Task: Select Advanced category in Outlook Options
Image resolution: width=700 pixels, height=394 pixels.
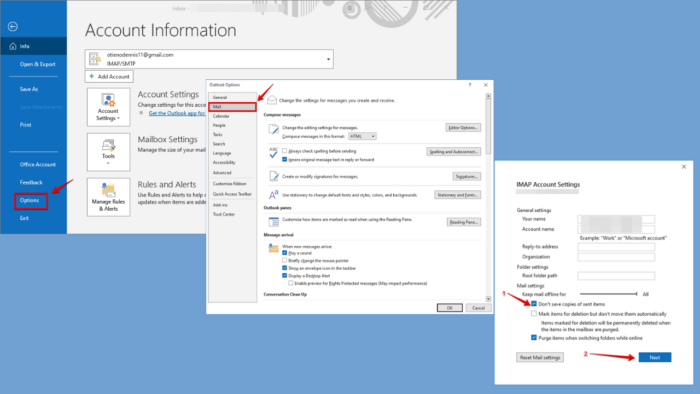Action: coord(222,173)
